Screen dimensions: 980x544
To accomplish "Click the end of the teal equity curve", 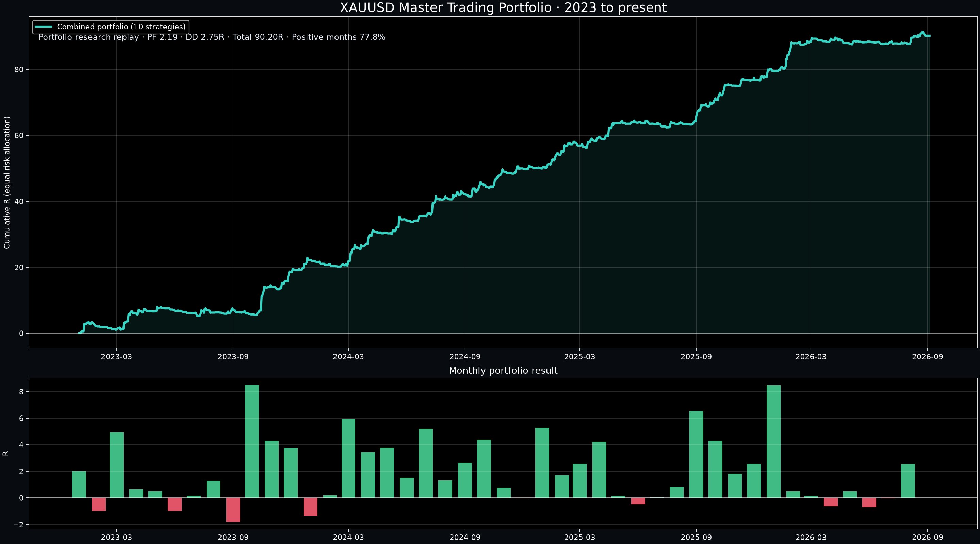I will click(929, 36).
